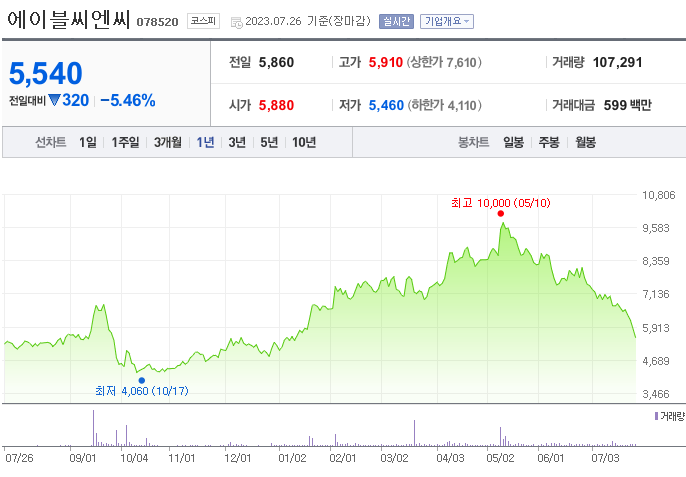686x477 pixels.
Task: Click the 05/02 date label on the x-axis
Action: point(500,458)
